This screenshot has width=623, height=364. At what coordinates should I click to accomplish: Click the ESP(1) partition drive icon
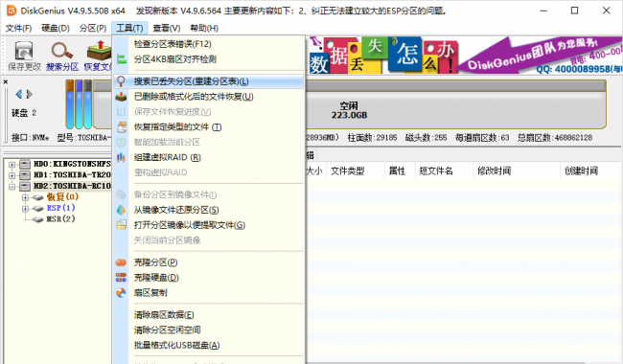[37, 209]
